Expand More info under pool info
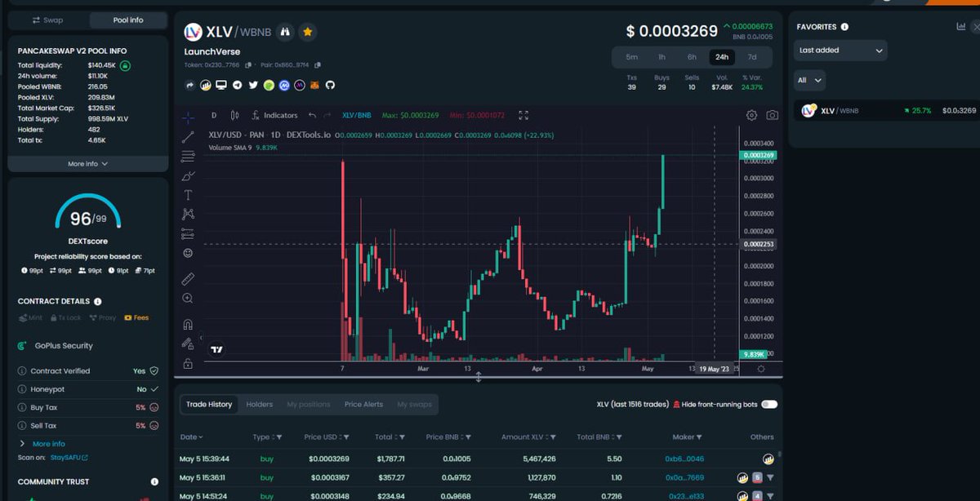 pyautogui.click(x=87, y=164)
